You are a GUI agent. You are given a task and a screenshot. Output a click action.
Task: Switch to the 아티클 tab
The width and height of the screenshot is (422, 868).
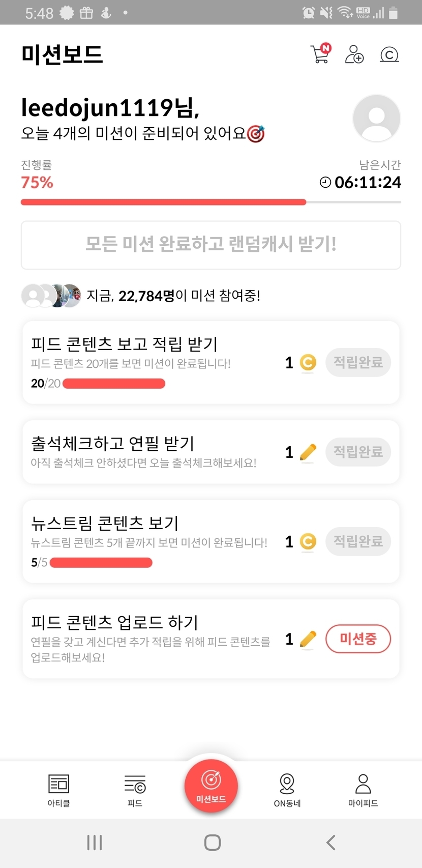[59, 790]
